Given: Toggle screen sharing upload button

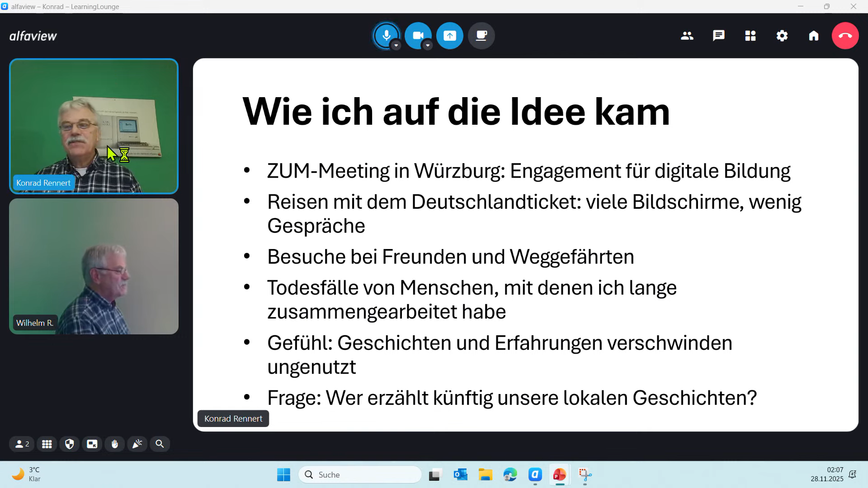Looking at the screenshot, I should 449,36.
